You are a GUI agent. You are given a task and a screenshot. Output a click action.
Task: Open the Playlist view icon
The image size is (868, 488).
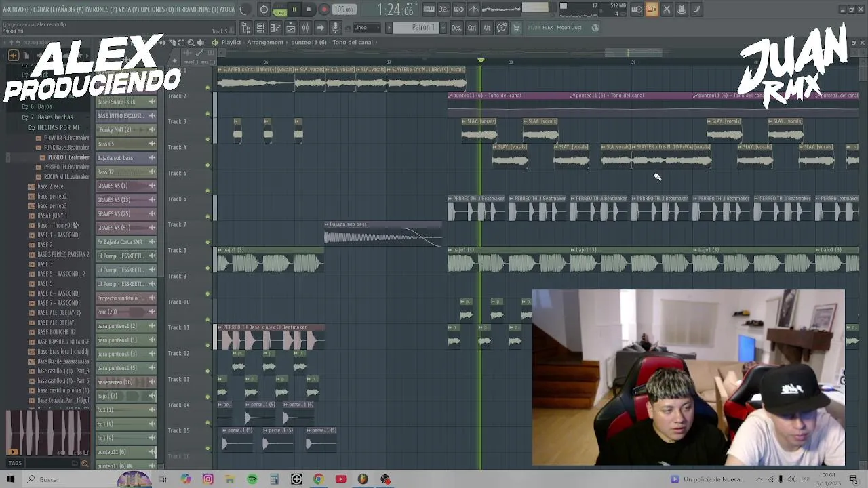tap(261, 28)
